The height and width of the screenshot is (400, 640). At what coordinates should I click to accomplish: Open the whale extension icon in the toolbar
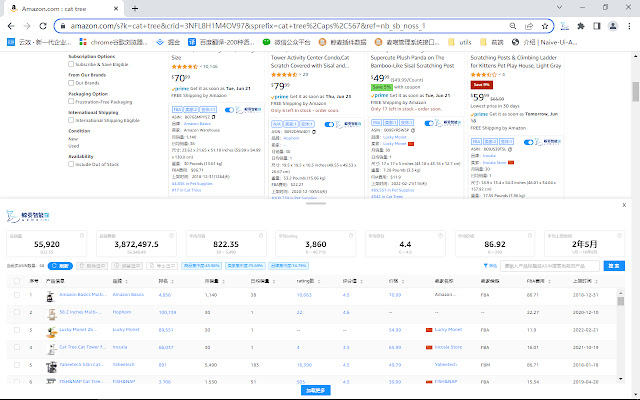click(x=565, y=26)
